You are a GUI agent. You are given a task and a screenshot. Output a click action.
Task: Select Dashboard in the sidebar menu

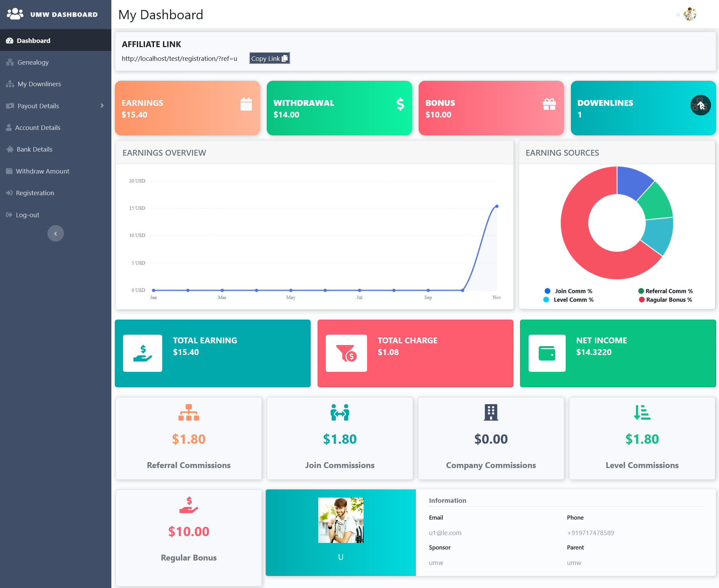pyautogui.click(x=33, y=40)
